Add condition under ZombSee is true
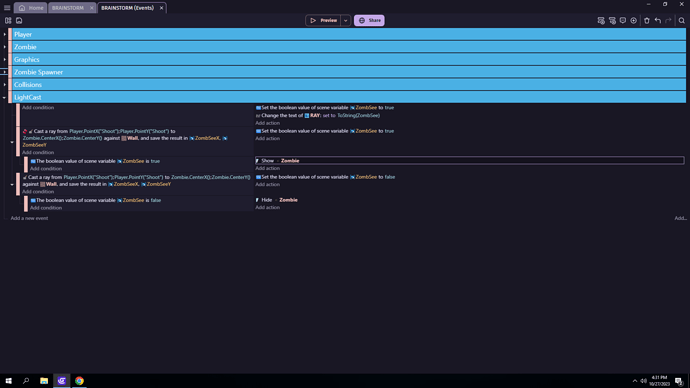 (x=46, y=169)
